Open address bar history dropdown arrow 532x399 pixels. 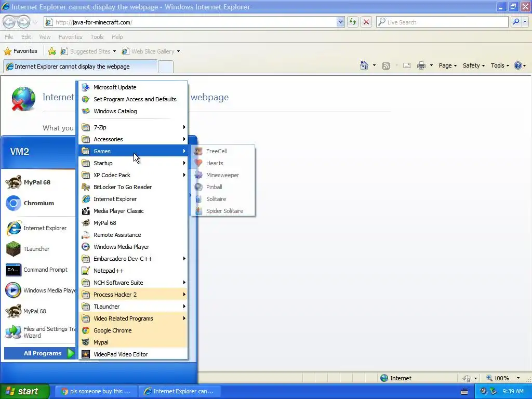point(340,22)
